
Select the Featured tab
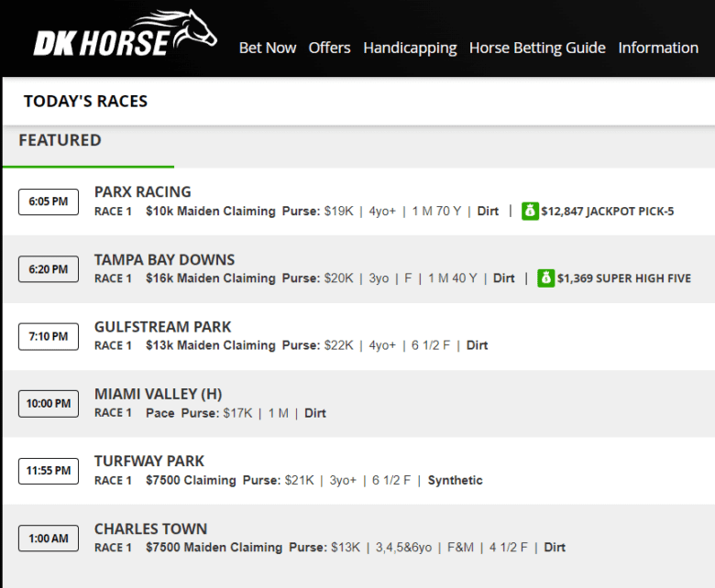(x=60, y=140)
